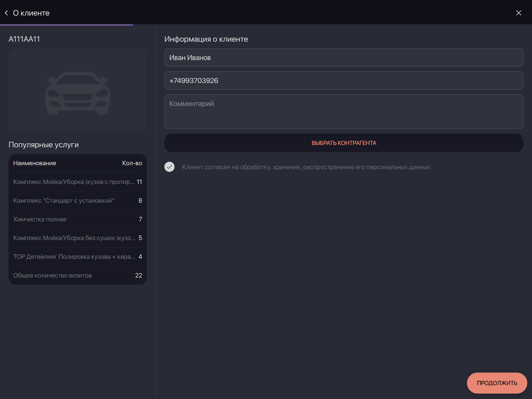Click the TOP Детейлинг Полировка кузова row
Screen dimensions: 532x399
78,257
